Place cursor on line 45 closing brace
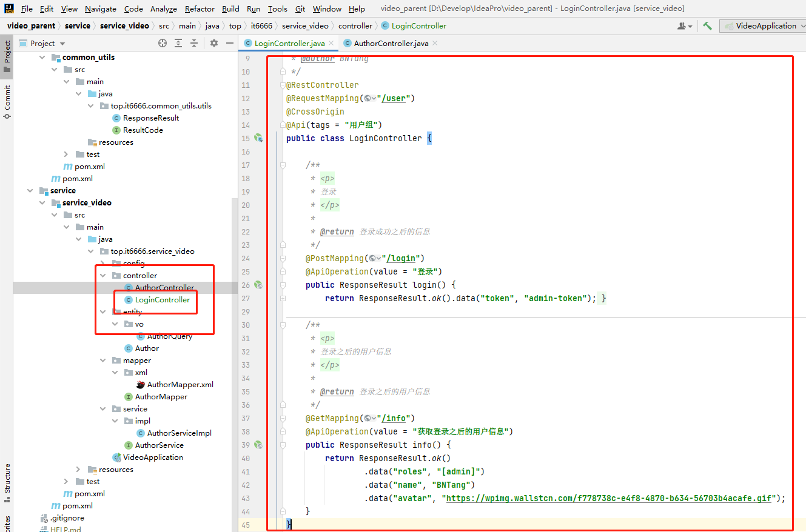 [289, 524]
